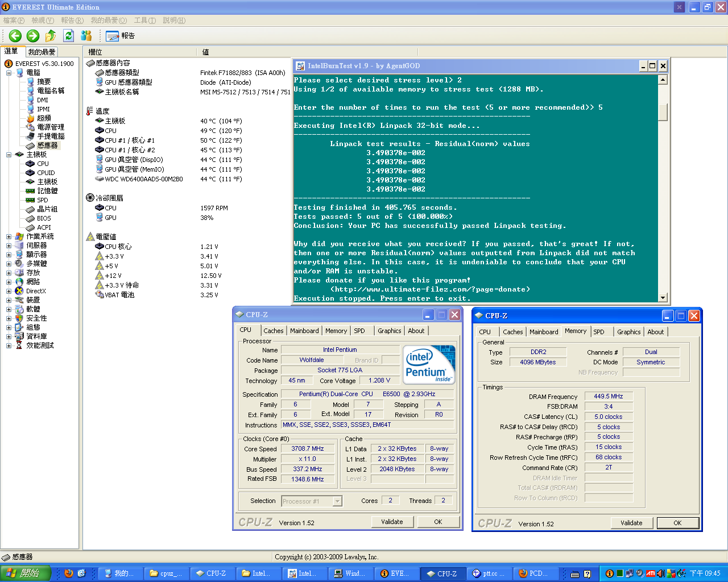The height and width of the screenshot is (582, 728).
Task: Switch to EVE... taskbar button
Action: 396,573
